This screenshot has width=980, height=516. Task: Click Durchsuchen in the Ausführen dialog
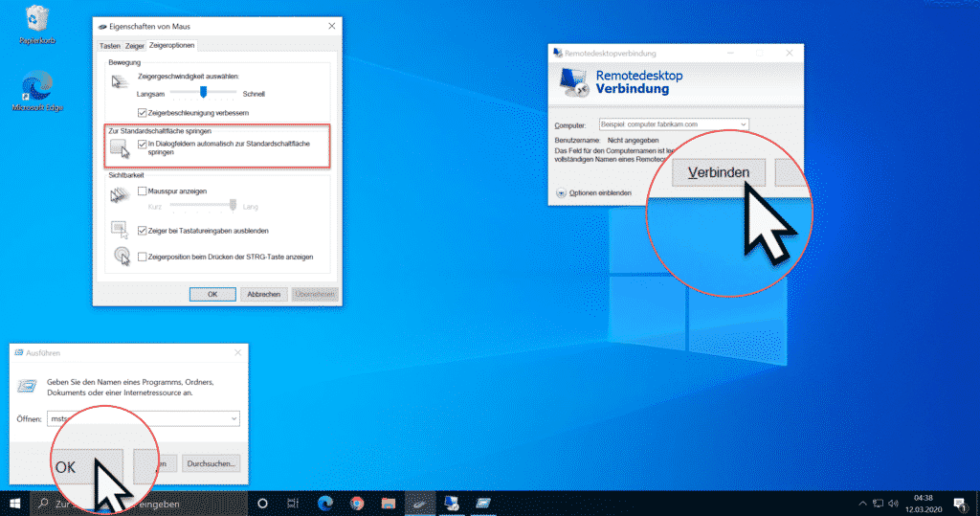point(211,464)
